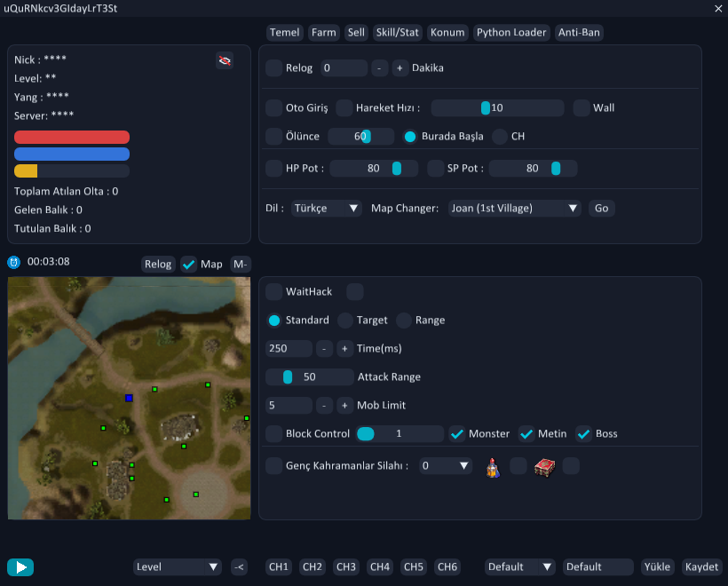Adjust the HP Pot percentage slider

click(374, 169)
